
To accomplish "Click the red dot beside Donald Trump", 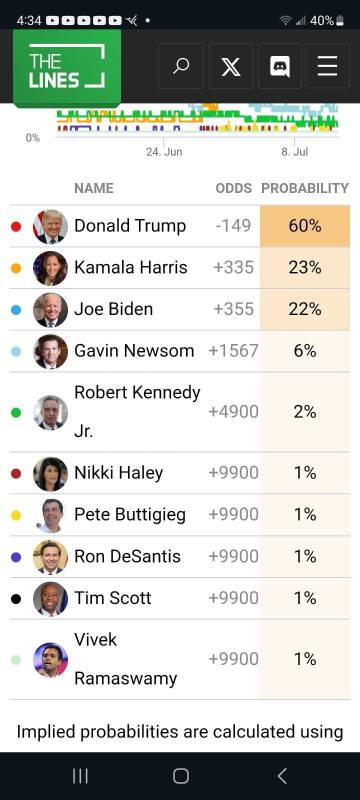I will 16,227.
